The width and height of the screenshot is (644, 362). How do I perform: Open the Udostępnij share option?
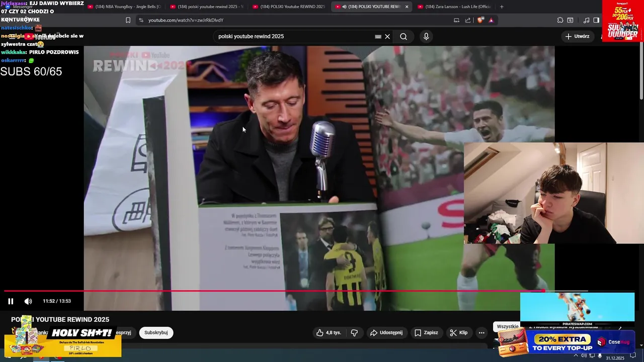(386, 333)
